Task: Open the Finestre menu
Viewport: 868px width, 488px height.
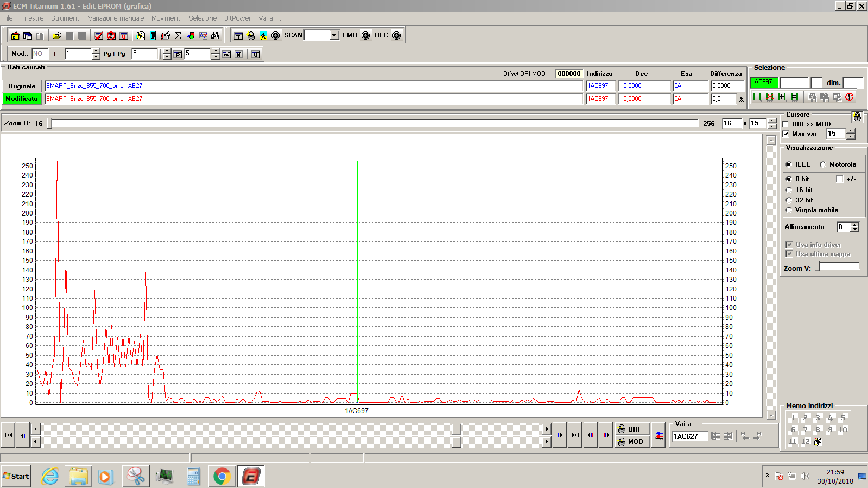Action: (x=32, y=18)
